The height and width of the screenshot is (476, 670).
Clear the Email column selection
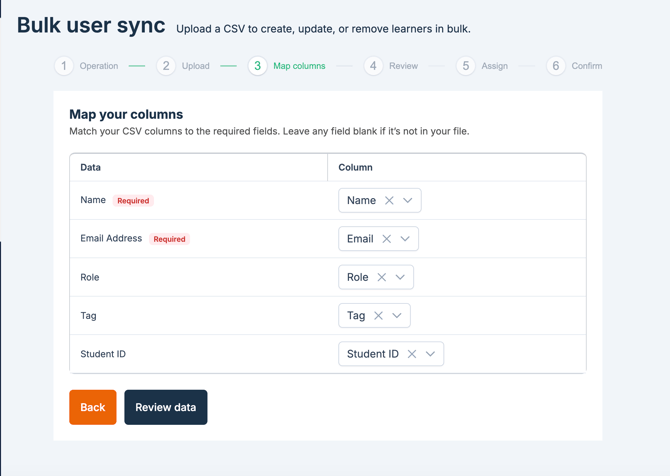tap(386, 239)
